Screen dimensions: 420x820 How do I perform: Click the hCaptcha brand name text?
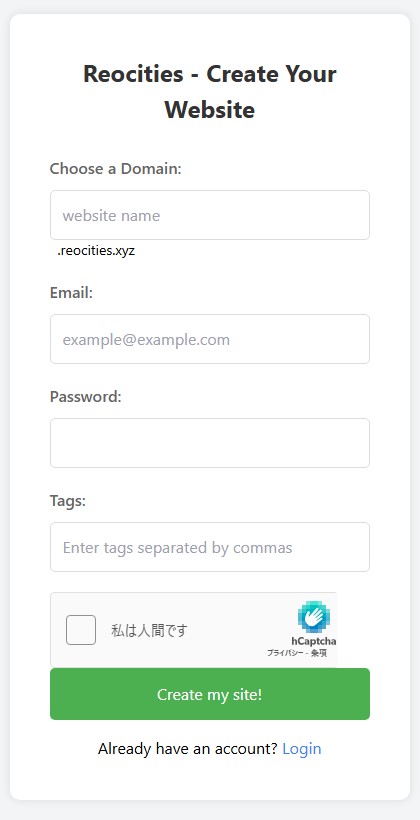tap(314, 641)
